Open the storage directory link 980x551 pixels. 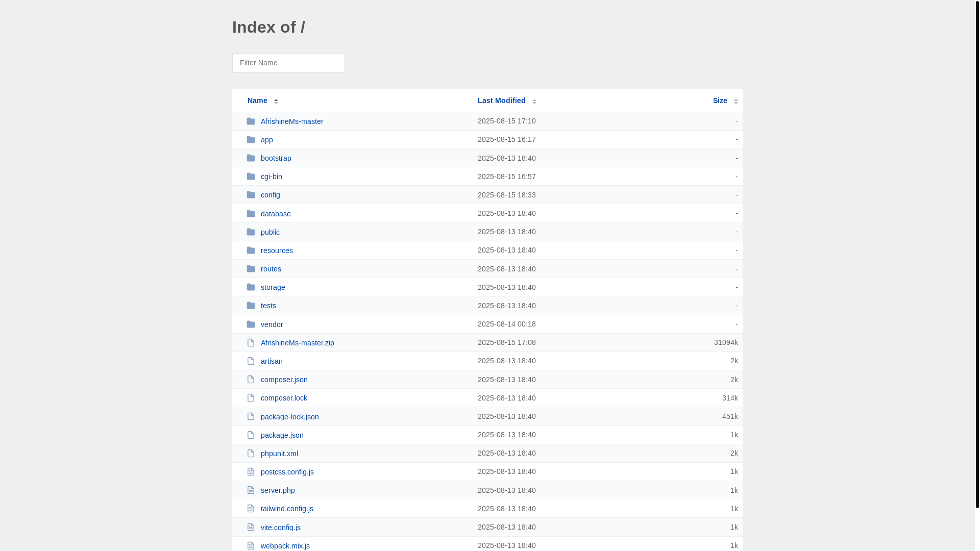tap(273, 287)
